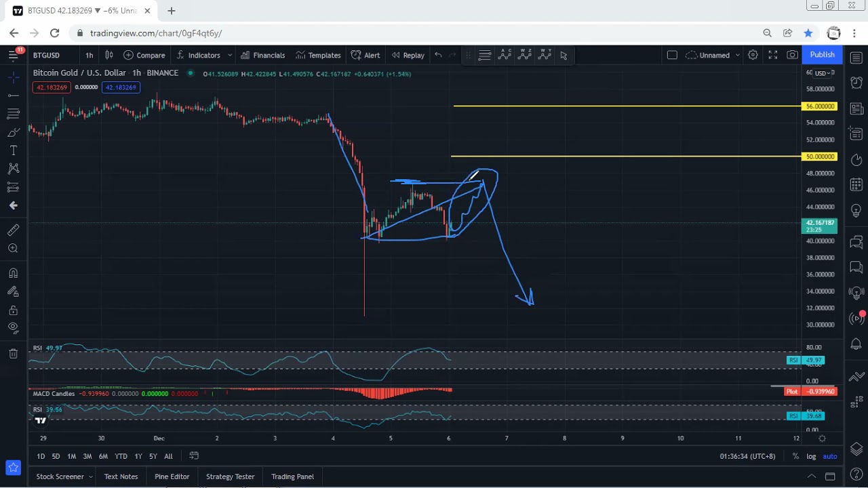This screenshot has height=488, width=868.
Task: Open the notifications bell in right sidebar
Action: pyautogui.click(x=856, y=345)
